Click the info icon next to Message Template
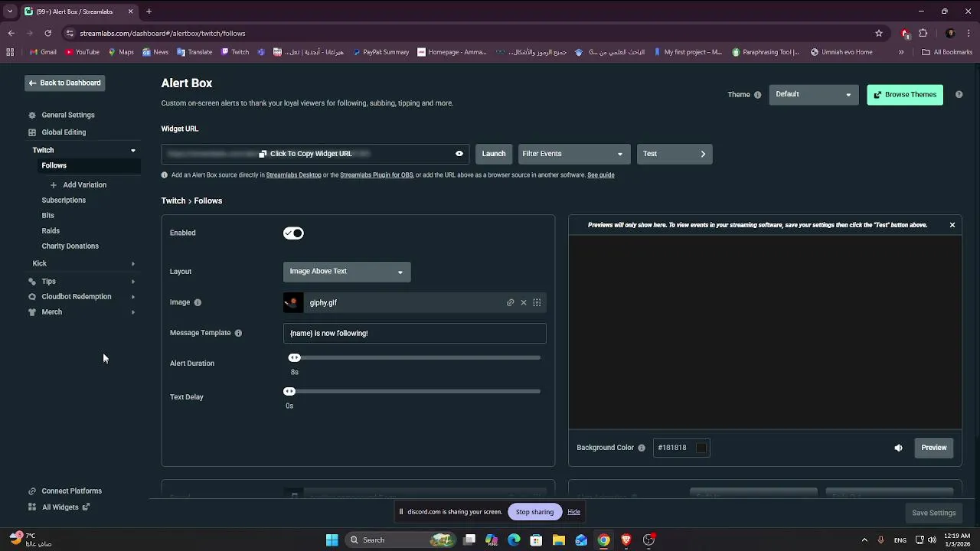Screen dimensions: 980x551 pyautogui.click(x=238, y=333)
